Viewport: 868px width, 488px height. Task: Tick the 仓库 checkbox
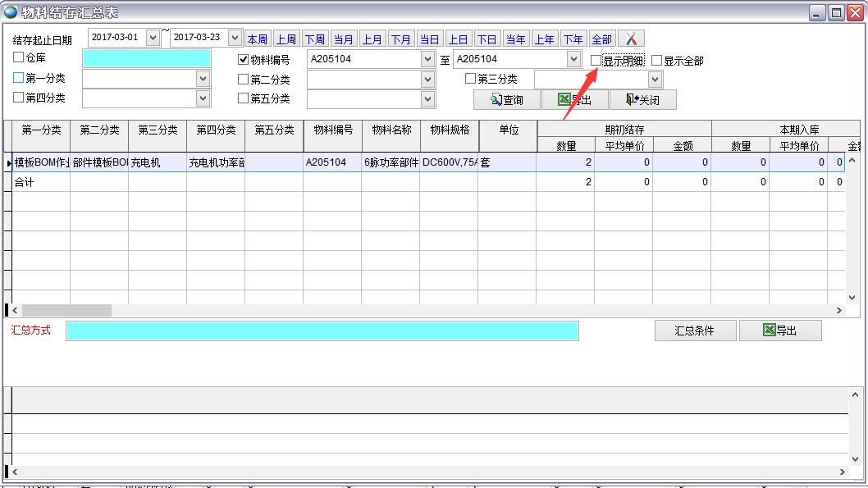pyautogui.click(x=19, y=58)
